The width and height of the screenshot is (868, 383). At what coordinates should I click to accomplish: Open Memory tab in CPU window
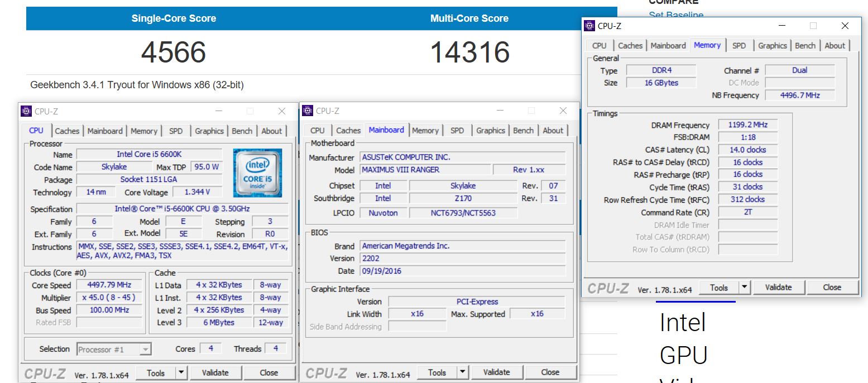click(x=144, y=131)
